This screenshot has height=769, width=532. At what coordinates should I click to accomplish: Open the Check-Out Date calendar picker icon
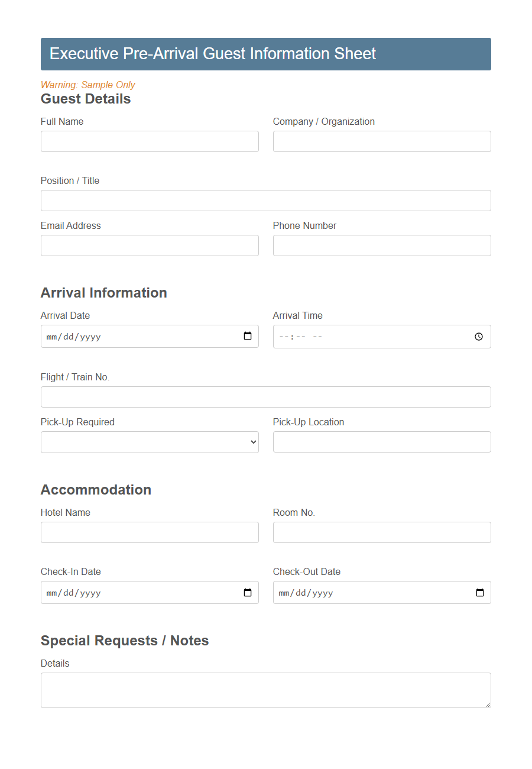(480, 592)
